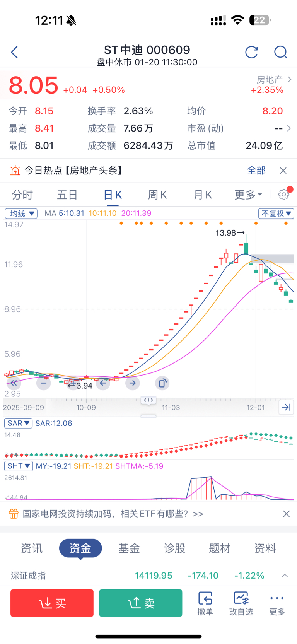297x644 pixels.
Task: Open the 基金 tab
Action: (x=129, y=548)
